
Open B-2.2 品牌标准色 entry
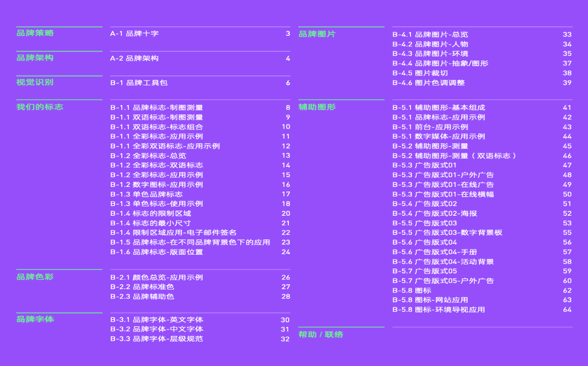pyautogui.click(x=142, y=287)
